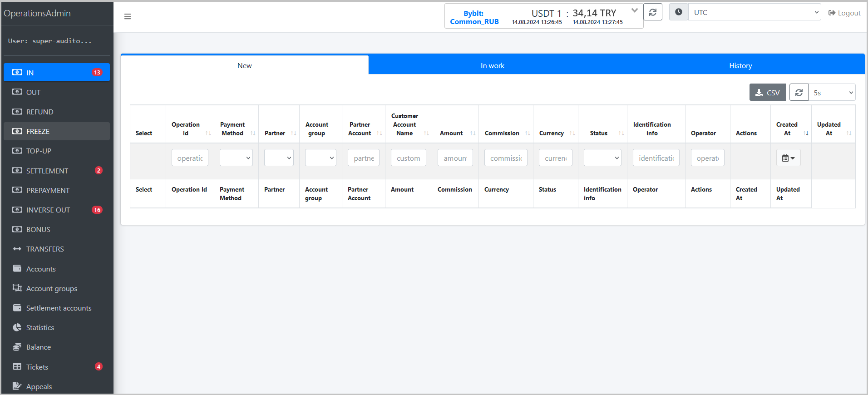
Task: Open the TOP-UP section
Action: [x=57, y=151]
